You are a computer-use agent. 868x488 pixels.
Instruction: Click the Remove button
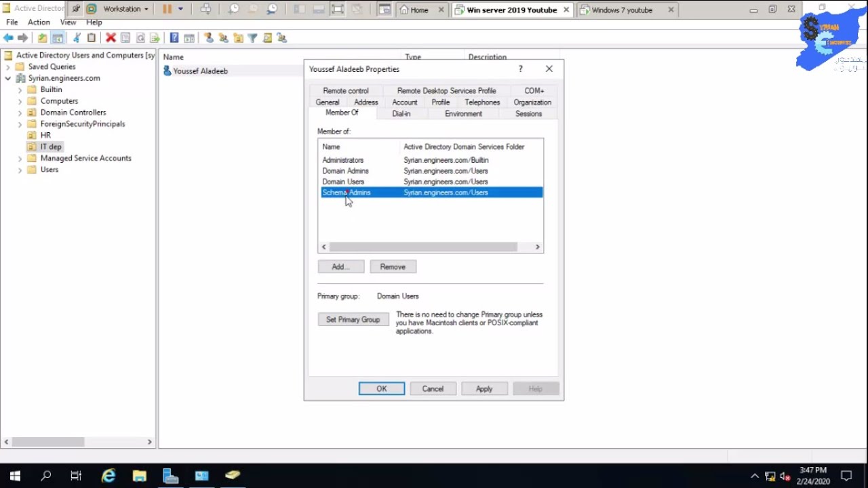393,267
